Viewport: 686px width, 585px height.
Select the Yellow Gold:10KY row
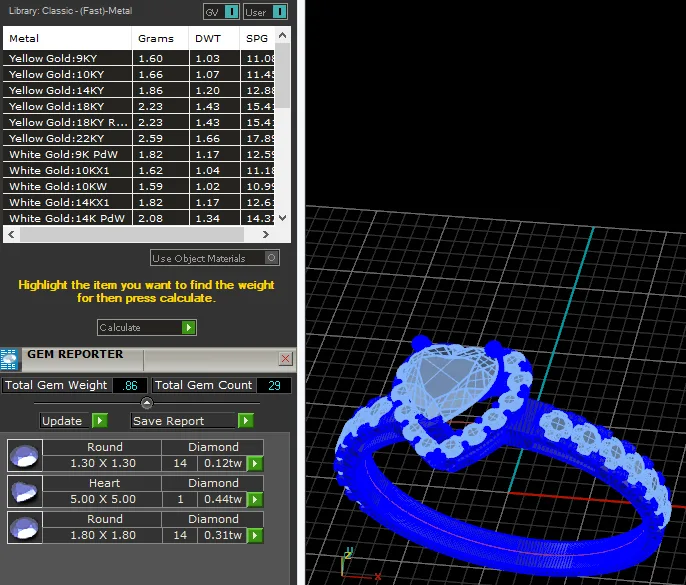(x=139, y=74)
